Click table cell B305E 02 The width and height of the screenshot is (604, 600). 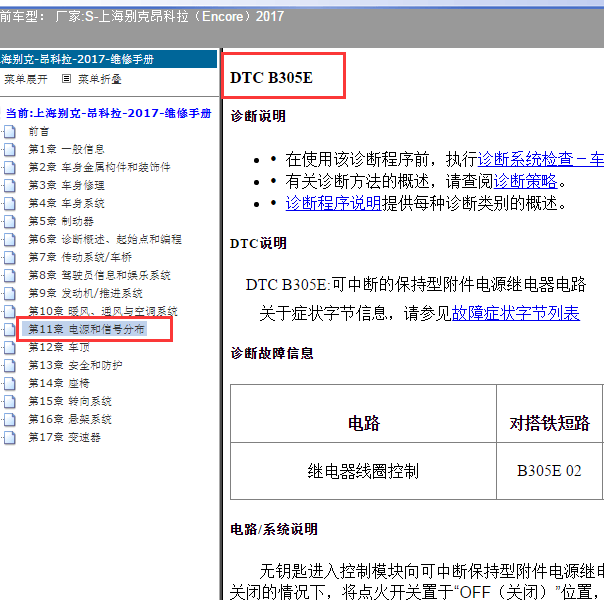click(549, 471)
